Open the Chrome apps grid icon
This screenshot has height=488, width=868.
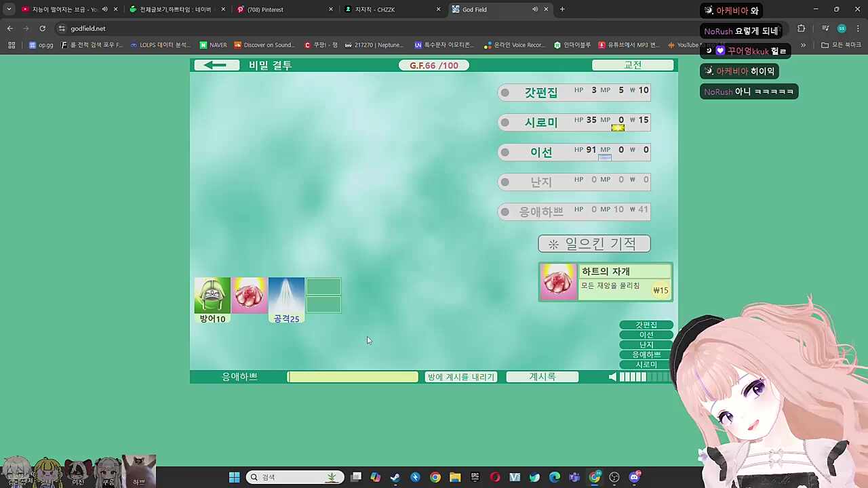click(11, 45)
